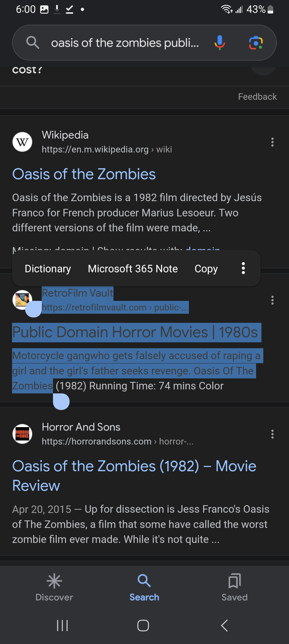Tap the 6:00 clock in status bar
The image size is (289, 644).
point(26,9)
